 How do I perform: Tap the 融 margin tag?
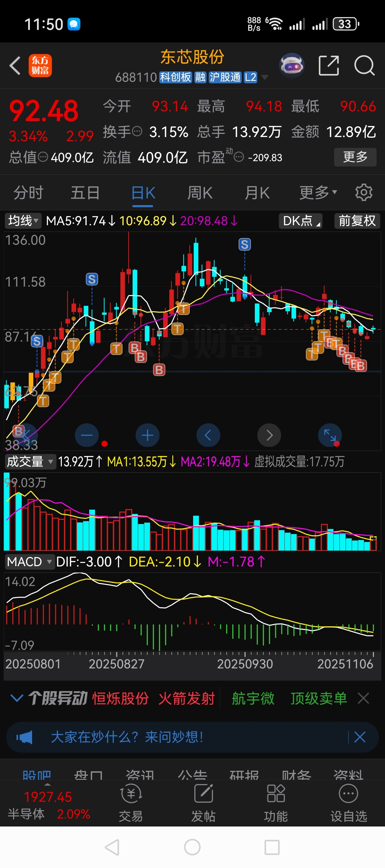(200, 77)
